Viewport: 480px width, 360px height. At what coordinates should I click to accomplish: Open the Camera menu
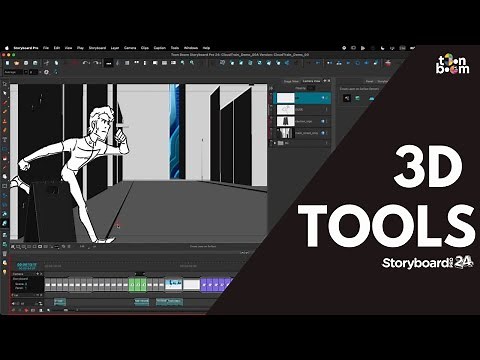[x=130, y=48]
